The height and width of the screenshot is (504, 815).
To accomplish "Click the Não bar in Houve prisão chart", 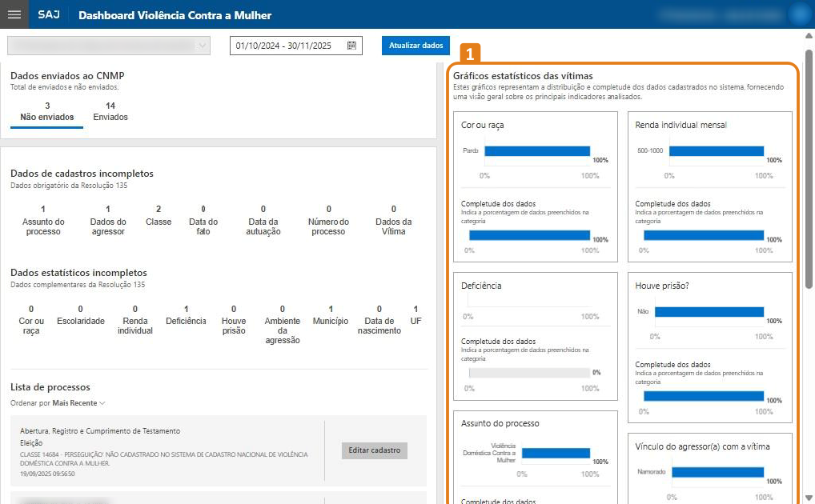I will pos(709,312).
